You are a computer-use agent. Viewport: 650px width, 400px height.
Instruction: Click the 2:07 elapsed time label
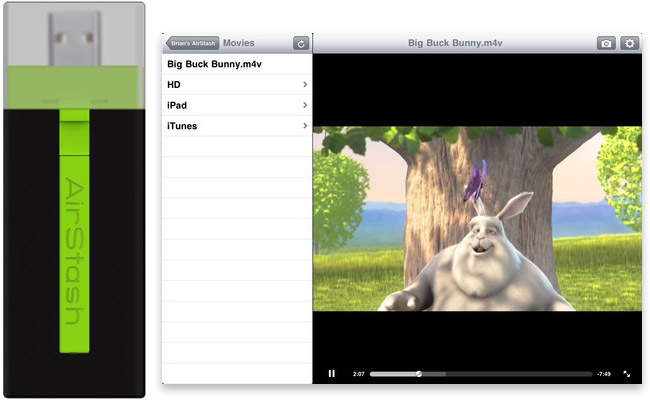(x=358, y=374)
